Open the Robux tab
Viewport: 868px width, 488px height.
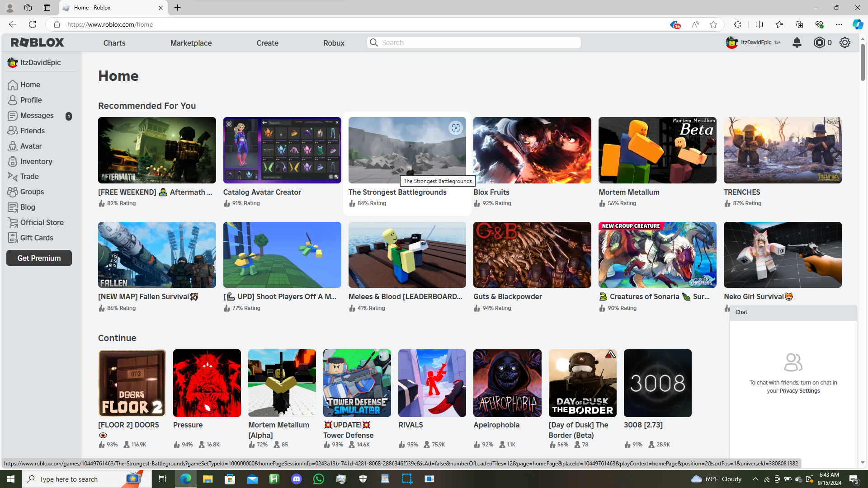point(334,43)
